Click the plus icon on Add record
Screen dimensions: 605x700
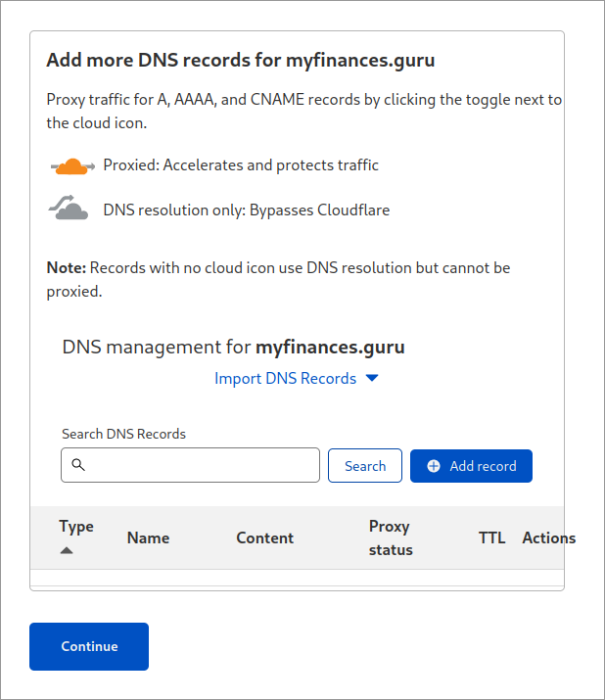point(434,466)
